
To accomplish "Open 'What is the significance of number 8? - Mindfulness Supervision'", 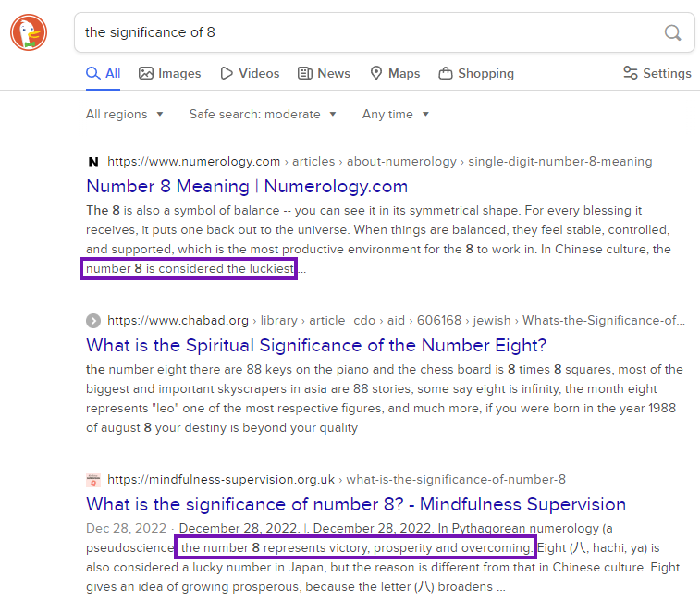I will click(356, 504).
